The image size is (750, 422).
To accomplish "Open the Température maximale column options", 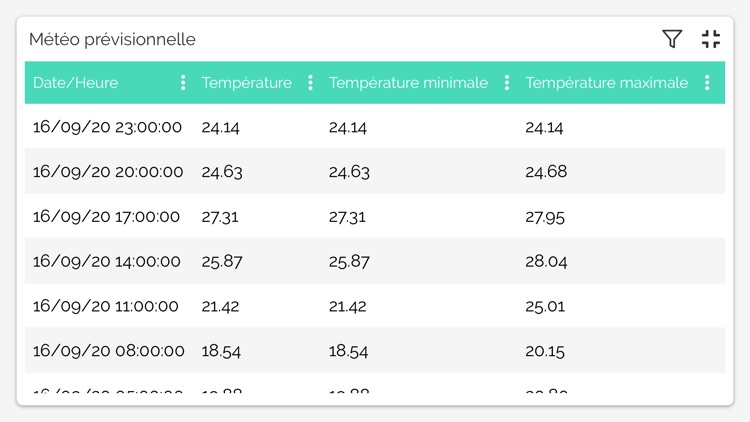I will coord(707,83).
